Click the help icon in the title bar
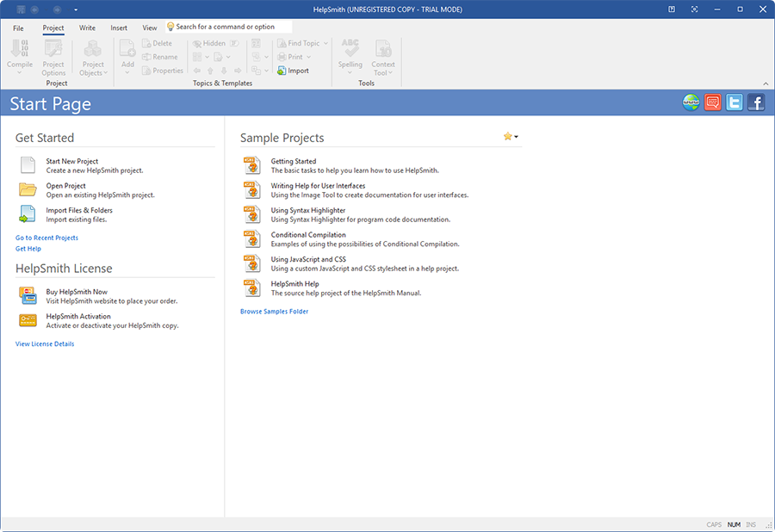 pyautogui.click(x=672, y=9)
